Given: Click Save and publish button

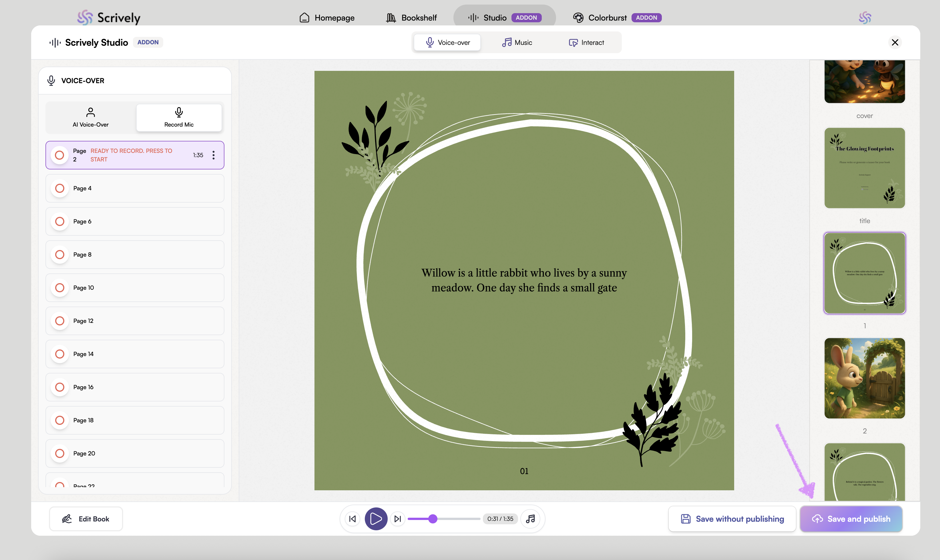Looking at the screenshot, I should tap(851, 519).
